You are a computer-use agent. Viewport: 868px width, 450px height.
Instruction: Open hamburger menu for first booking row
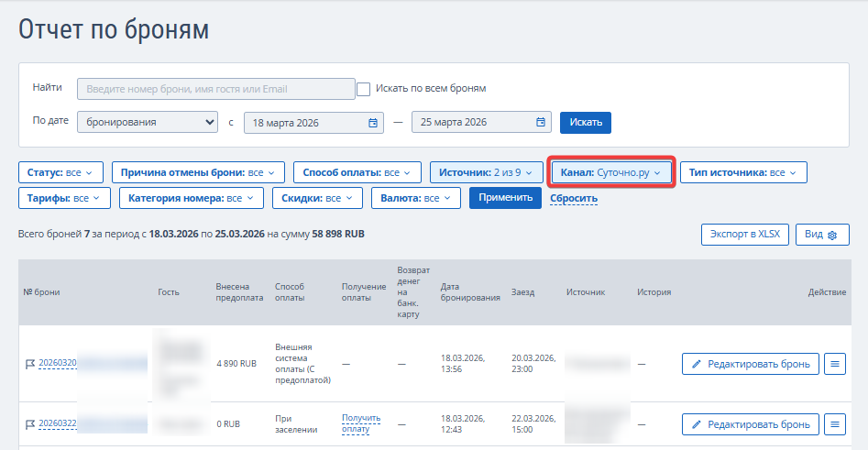[x=834, y=364]
